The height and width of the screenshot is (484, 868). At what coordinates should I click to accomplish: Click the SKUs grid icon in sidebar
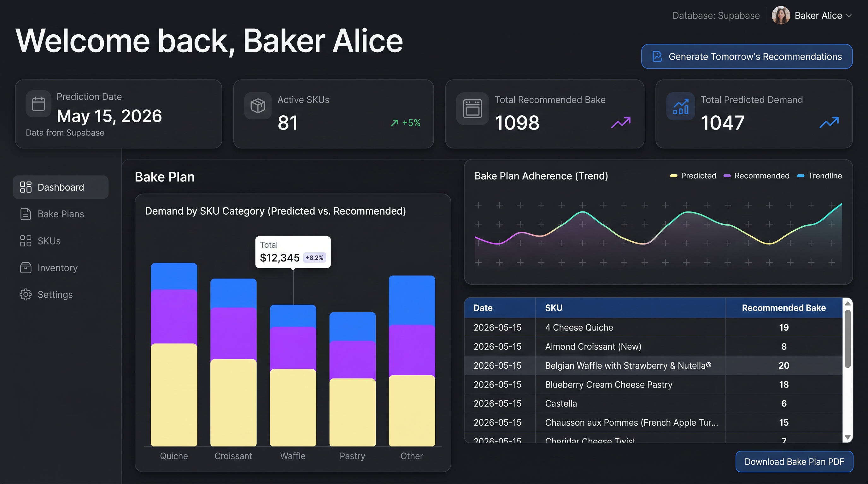point(26,241)
